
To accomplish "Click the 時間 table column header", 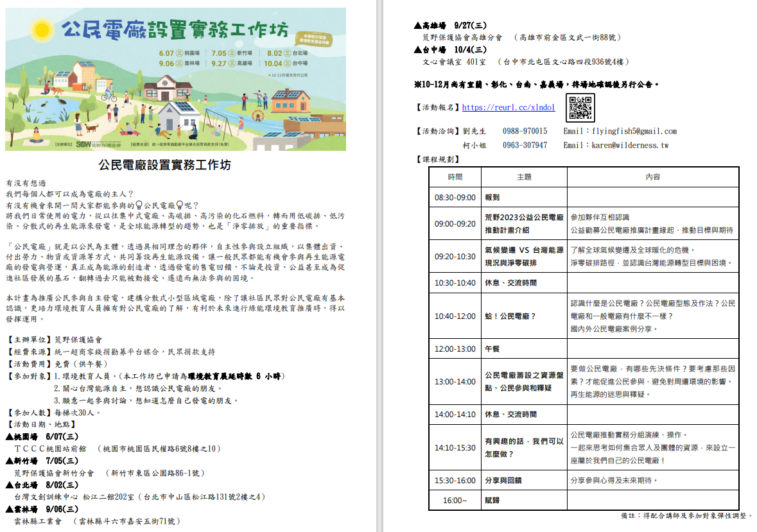I will (455, 177).
